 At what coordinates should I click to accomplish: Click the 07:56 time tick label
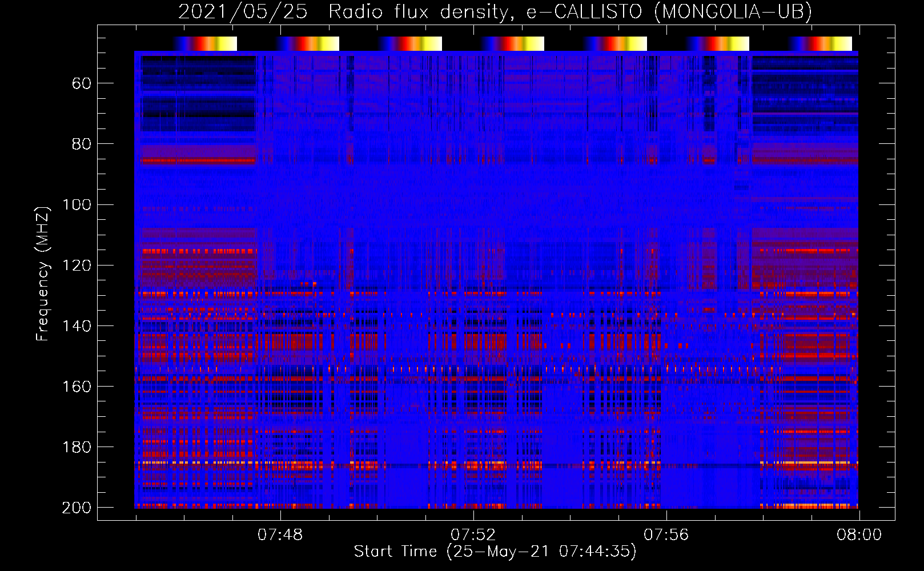tap(666, 535)
